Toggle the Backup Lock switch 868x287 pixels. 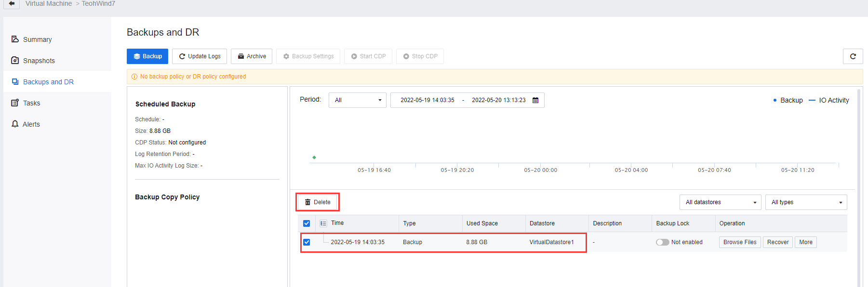click(x=662, y=242)
